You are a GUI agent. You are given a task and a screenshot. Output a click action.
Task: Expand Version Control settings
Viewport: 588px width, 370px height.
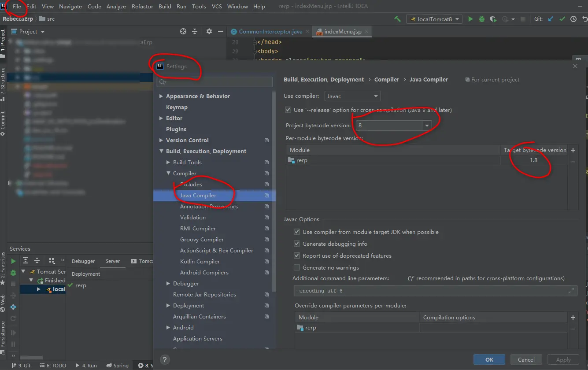(161, 140)
